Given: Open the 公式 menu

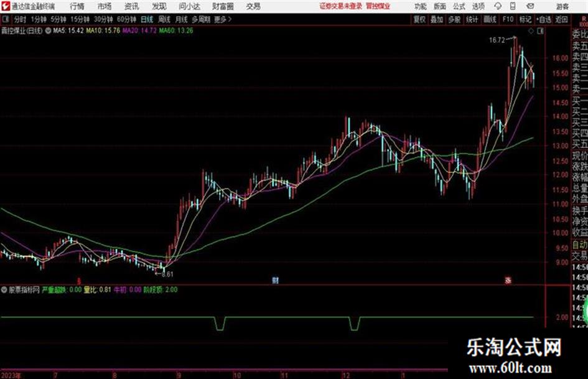Looking at the screenshot, I should tap(459, 6).
